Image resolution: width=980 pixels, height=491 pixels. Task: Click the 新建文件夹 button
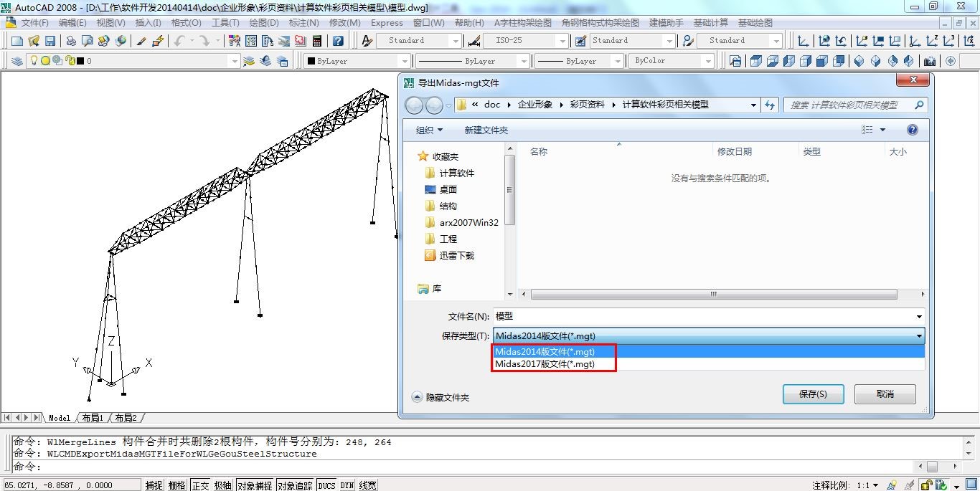[486, 130]
